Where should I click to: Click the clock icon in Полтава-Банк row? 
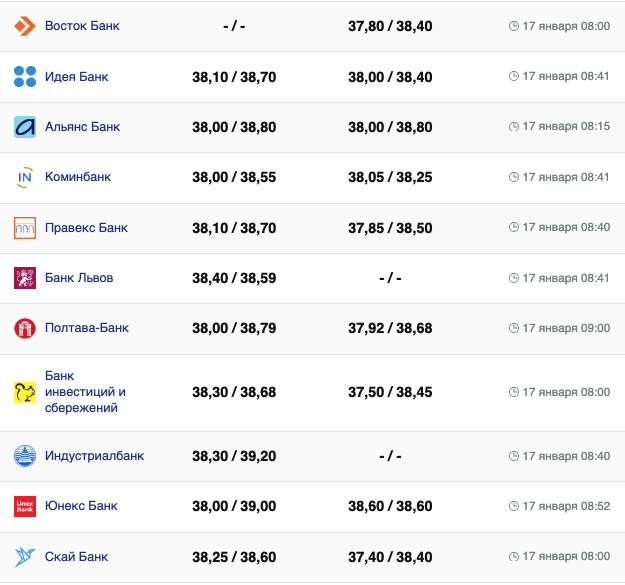[x=514, y=328]
